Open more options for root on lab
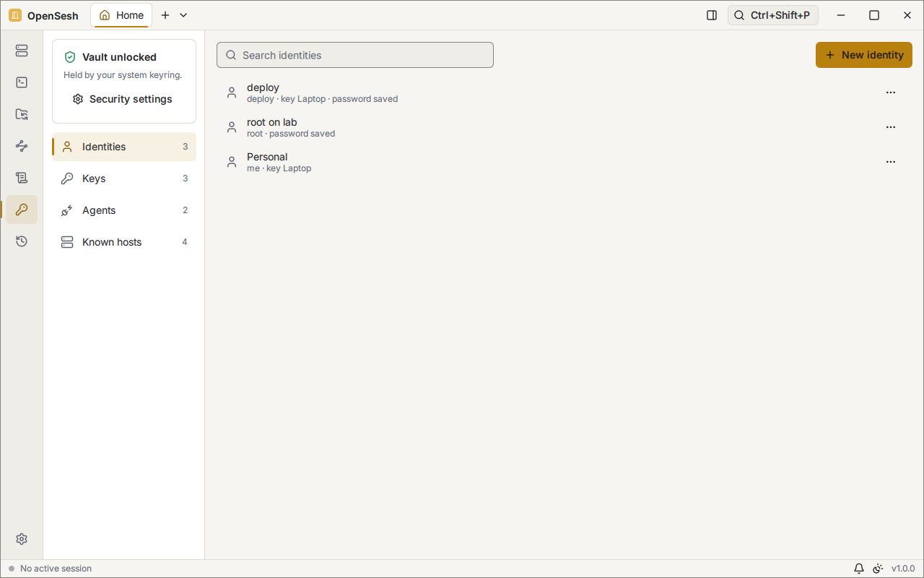Viewport: 924px width, 578px height. [891, 127]
